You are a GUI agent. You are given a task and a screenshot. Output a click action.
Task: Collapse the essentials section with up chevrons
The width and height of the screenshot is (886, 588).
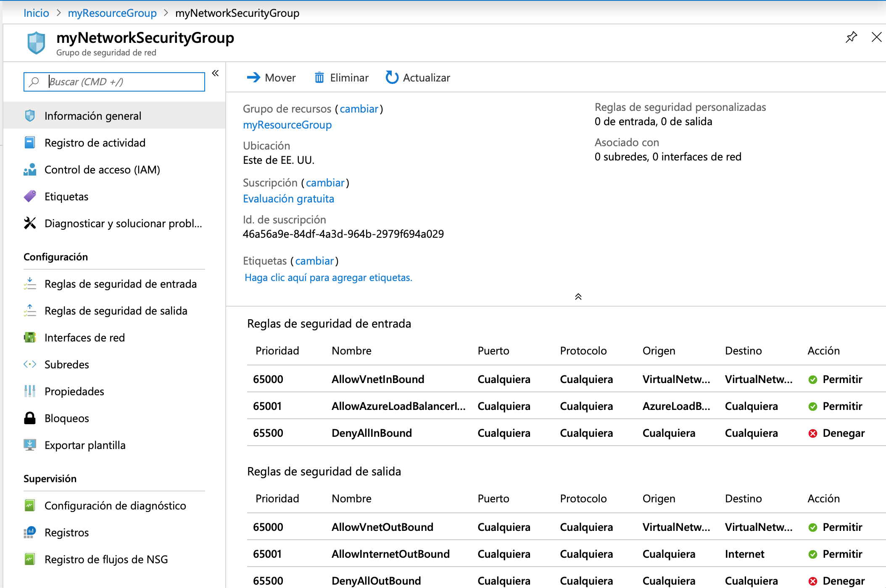(x=578, y=297)
